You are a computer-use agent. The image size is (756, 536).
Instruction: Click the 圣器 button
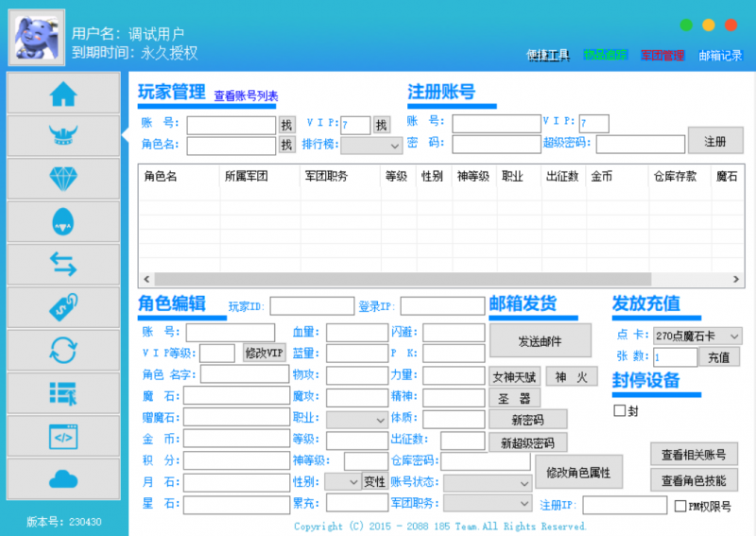(x=514, y=398)
